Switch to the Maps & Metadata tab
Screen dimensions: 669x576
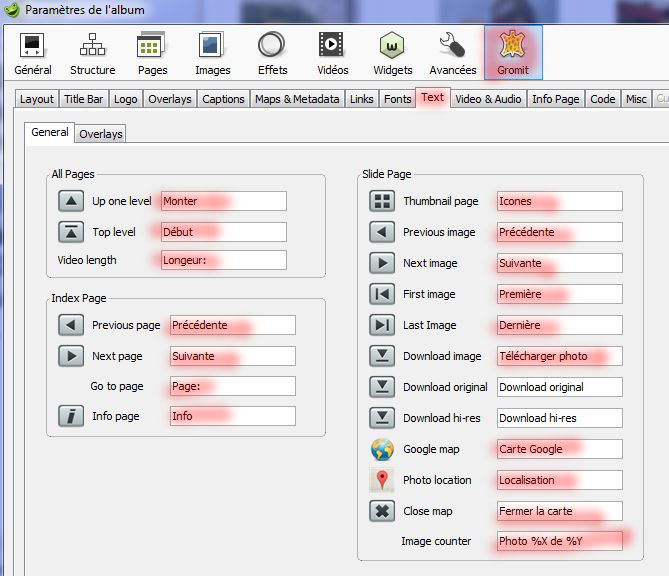point(297,99)
